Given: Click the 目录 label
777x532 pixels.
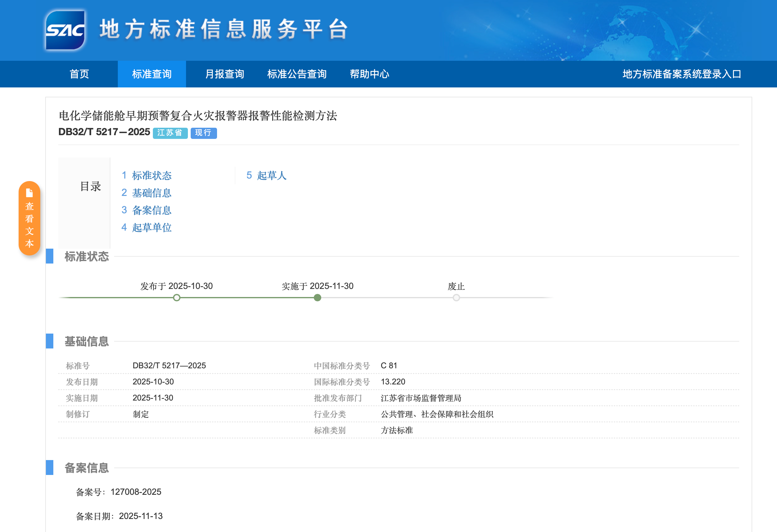Looking at the screenshot, I should tap(90, 186).
